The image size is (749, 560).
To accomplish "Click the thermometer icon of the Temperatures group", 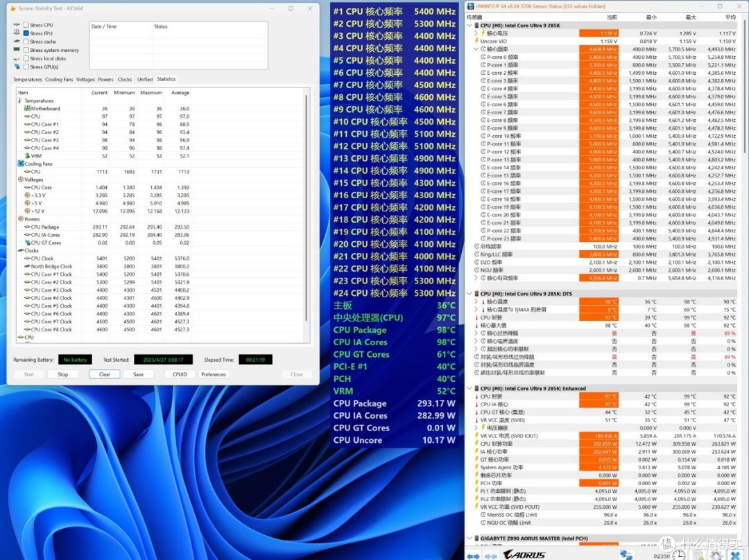I will coord(20,100).
